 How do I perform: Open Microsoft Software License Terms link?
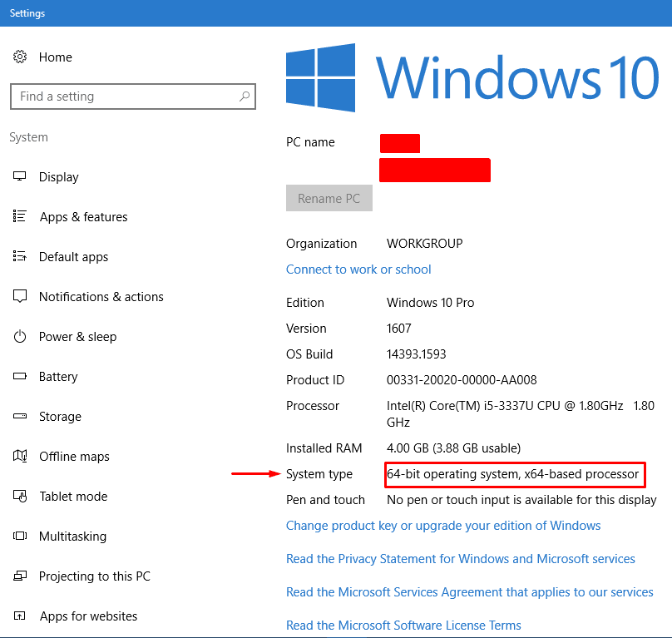pos(403,626)
